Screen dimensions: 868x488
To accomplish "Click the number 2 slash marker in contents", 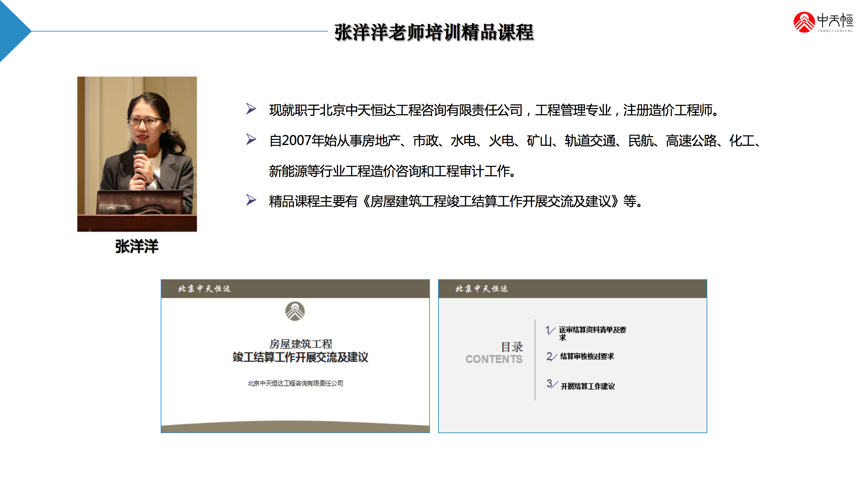I will tap(551, 357).
